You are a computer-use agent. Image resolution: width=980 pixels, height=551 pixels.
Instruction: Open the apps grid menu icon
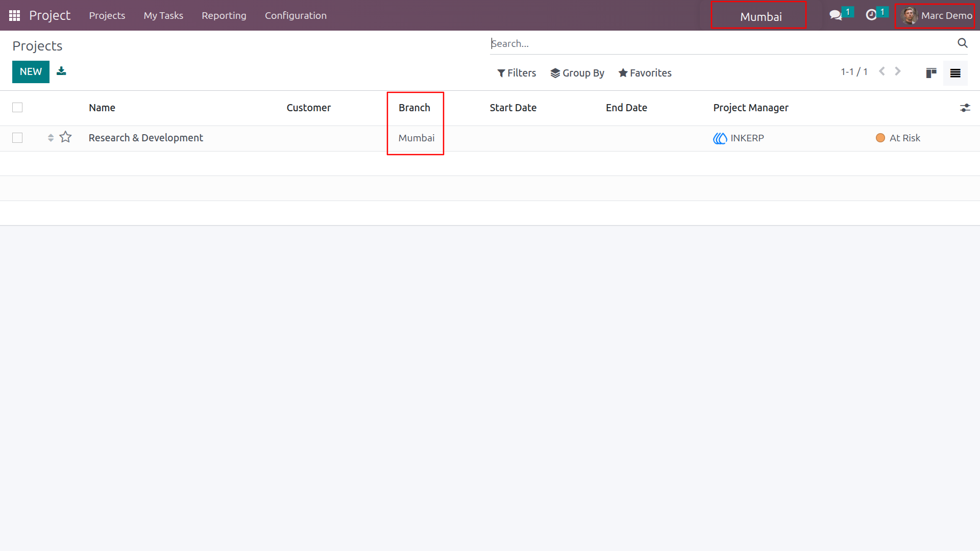click(14, 15)
